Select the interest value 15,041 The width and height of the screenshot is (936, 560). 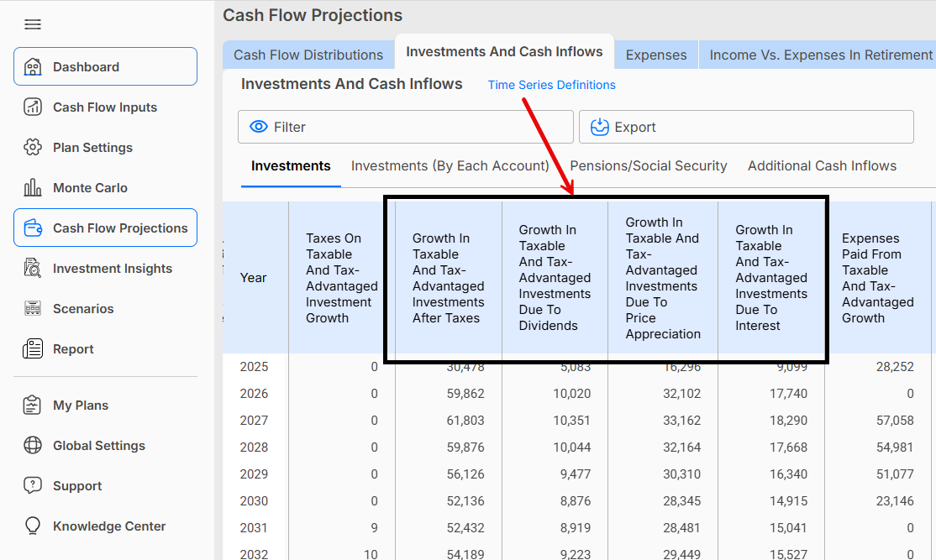(789, 528)
